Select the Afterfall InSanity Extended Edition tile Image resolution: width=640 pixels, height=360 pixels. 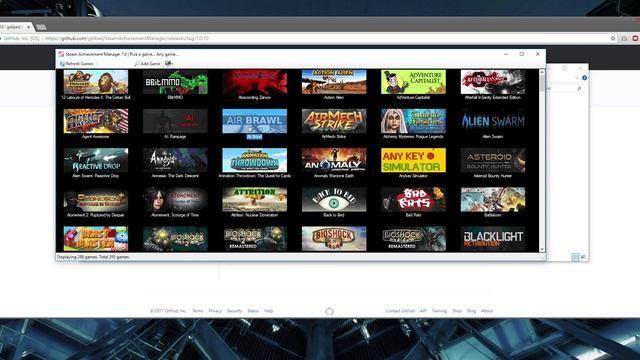click(x=493, y=85)
